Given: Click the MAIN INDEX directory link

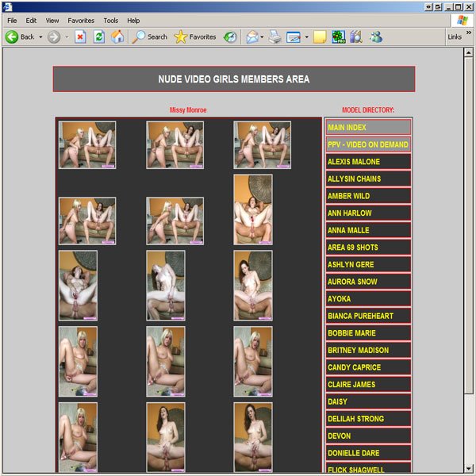Looking at the screenshot, I should 368,128.
